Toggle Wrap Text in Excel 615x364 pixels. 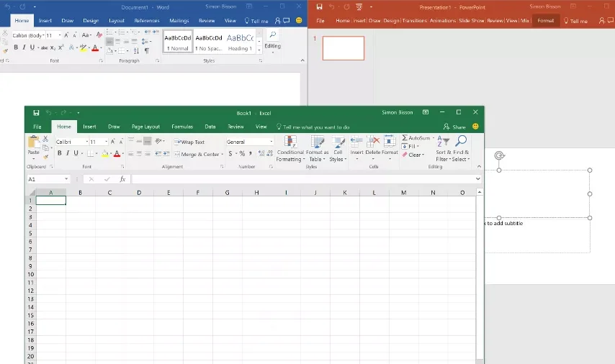pos(189,142)
